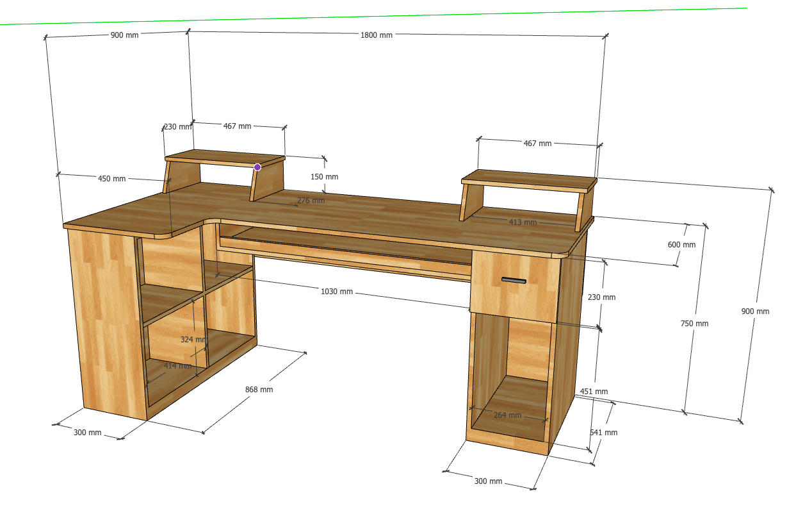Select the 450 mm dimension label

tap(111, 179)
